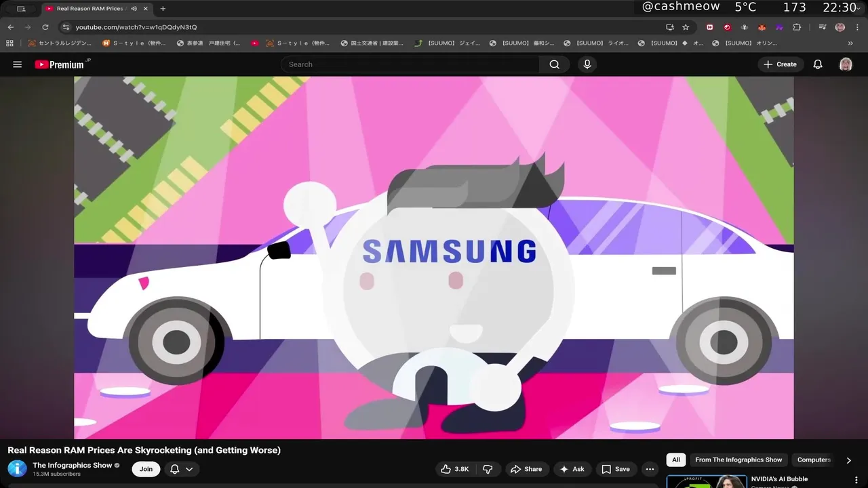Click the address bar URL
Screen dimensions: 868x488
(x=136, y=27)
